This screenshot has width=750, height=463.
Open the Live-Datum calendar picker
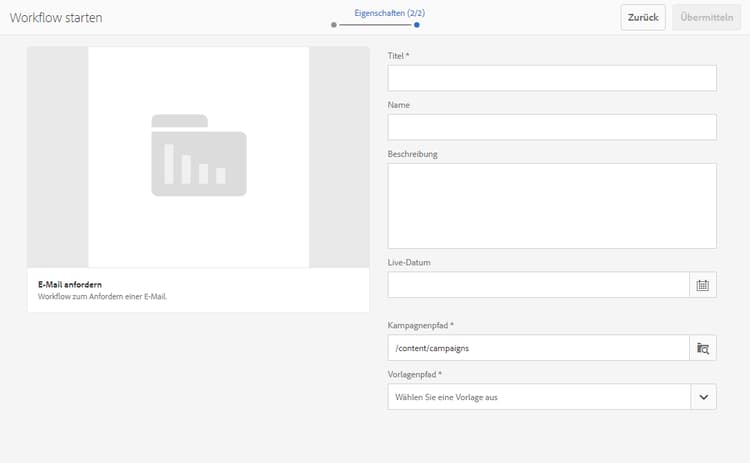tap(703, 285)
